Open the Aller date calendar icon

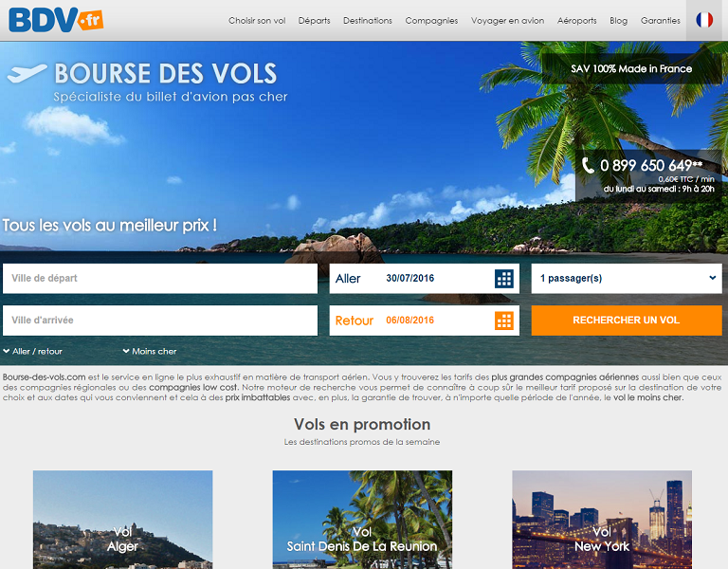(x=504, y=279)
